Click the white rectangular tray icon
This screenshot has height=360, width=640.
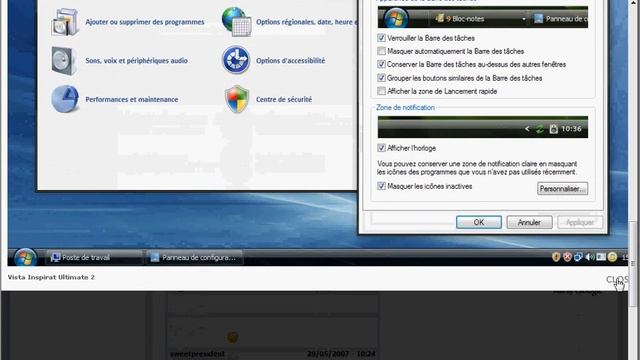click(x=601, y=257)
